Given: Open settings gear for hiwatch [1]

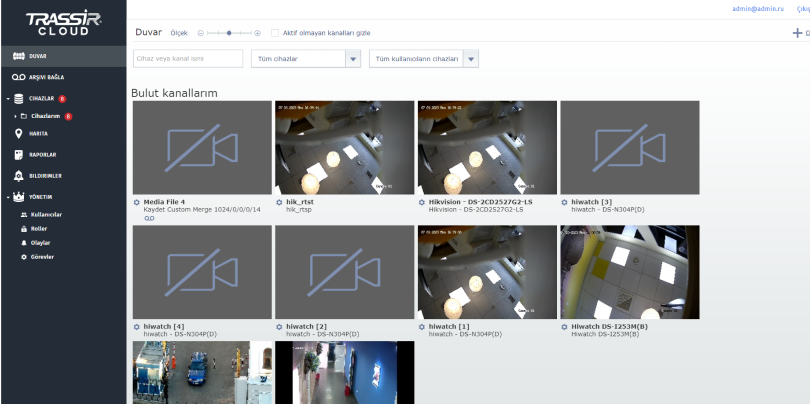Looking at the screenshot, I should pos(422,327).
